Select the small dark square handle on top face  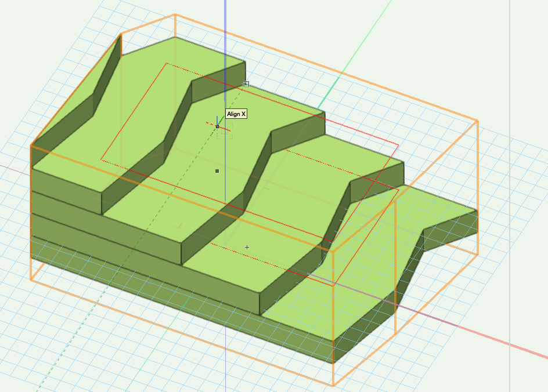pyautogui.click(x=217, y=171)
